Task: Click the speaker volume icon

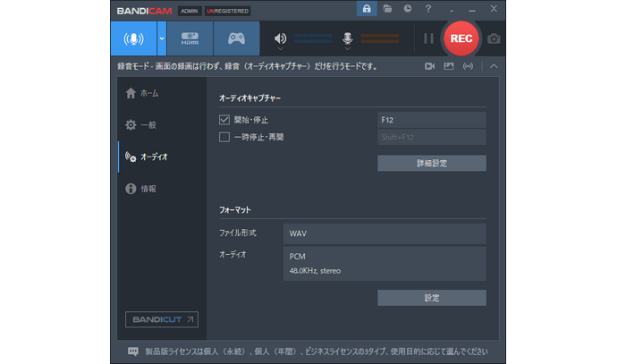Action: click(x=281, y=38)
